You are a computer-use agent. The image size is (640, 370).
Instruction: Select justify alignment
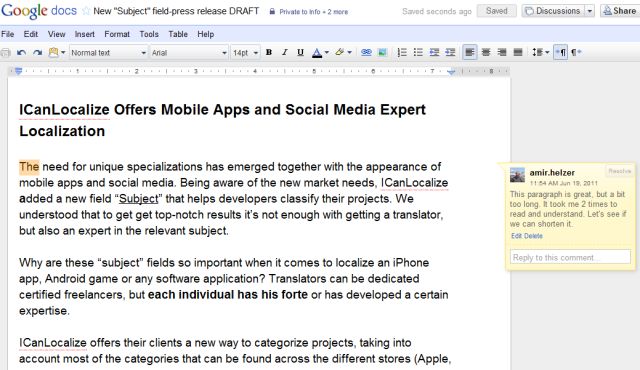click(x=518, y=52)
